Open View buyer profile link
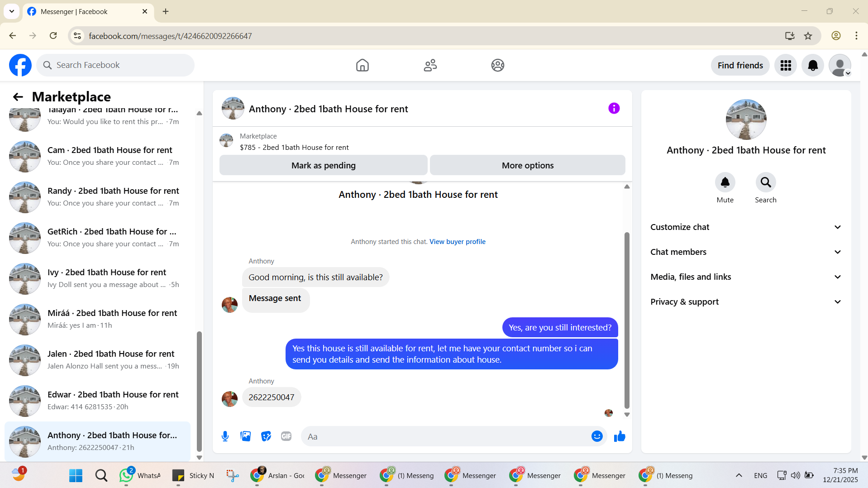This screenshot has height=488, width=868. (457, 242)
